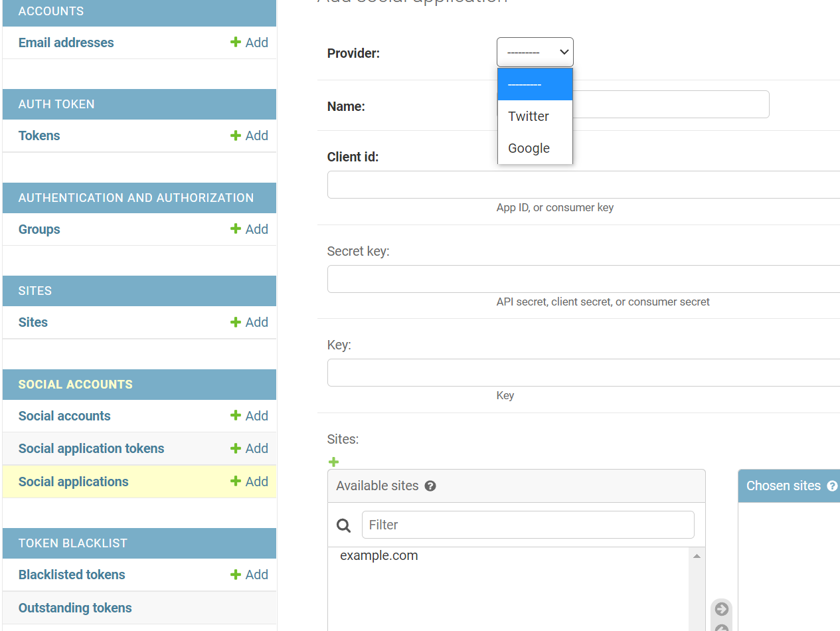The width and height of the screenshot is (840, 631).
Task: Select the blank dashes provider option
Action: coord(535,84)
